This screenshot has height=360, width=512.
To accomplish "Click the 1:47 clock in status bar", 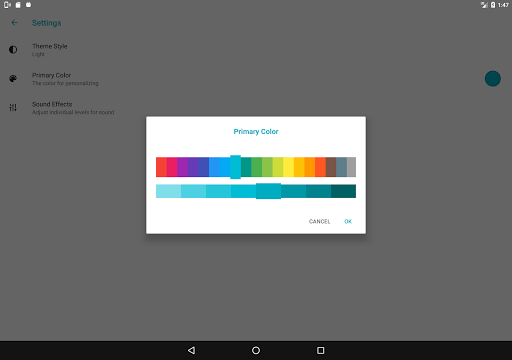I will coord(503,5).
